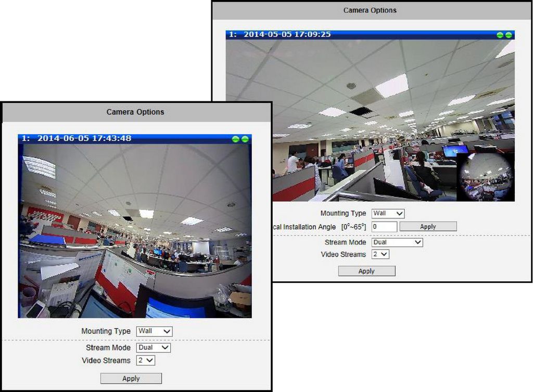Viewport: 533px width, 392px height.
Task: Click Camera Options title of back window
Action: 370,10
